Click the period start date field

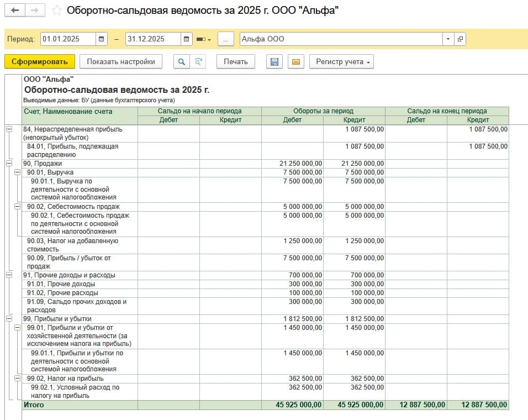pos(67,39)
